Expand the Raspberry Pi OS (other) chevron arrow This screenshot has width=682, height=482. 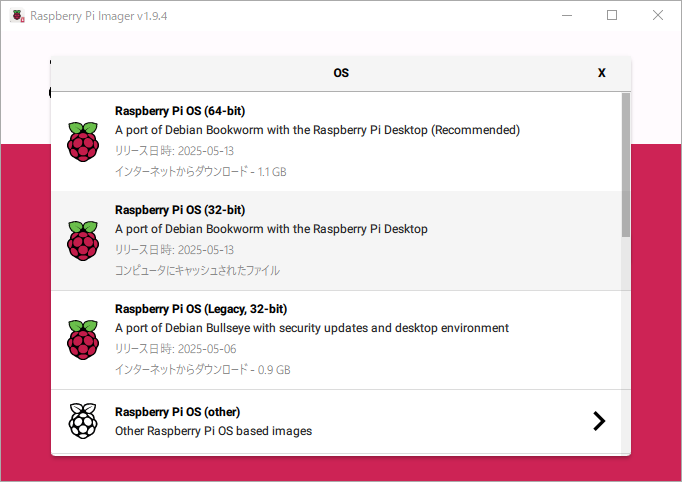(x=599, y=421)
